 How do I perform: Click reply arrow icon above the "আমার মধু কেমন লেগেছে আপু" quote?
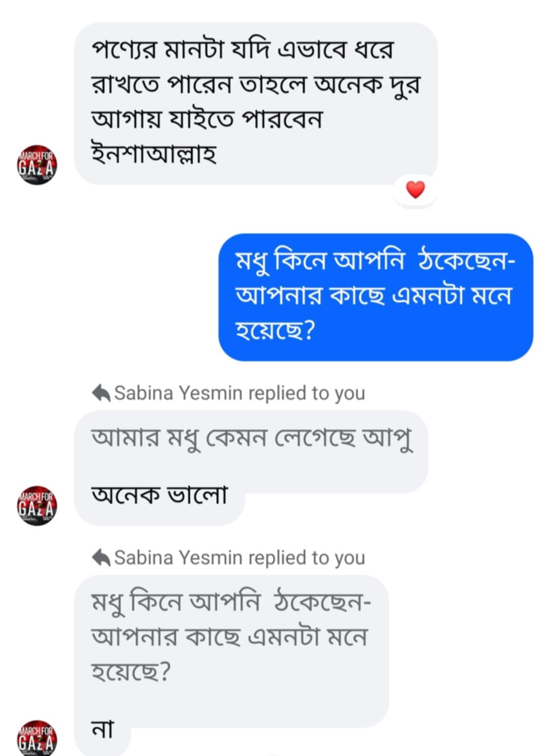[x=101, y=393]
